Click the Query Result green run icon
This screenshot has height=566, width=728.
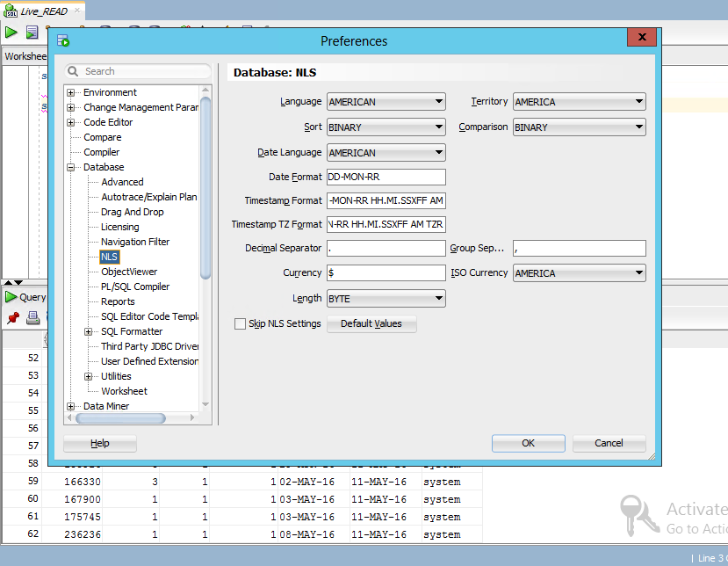(x=11, y=297)
